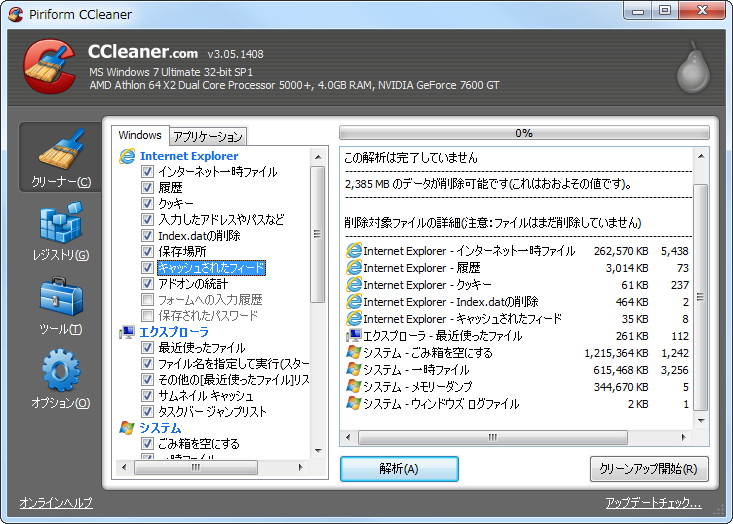Click the IE icon of Index.datの削除 result row
The height and width of the screenshot is (524, 733).
pyautogui.click(x=354, y=301)
